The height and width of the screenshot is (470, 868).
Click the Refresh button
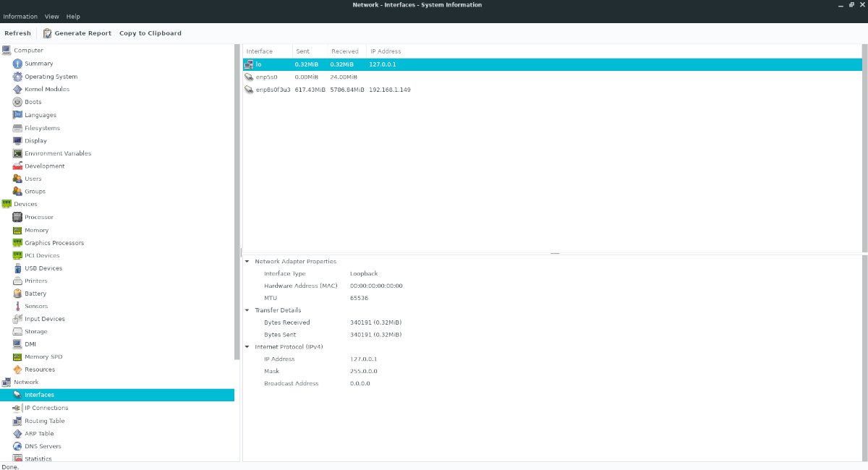click(x=17, y=33)
